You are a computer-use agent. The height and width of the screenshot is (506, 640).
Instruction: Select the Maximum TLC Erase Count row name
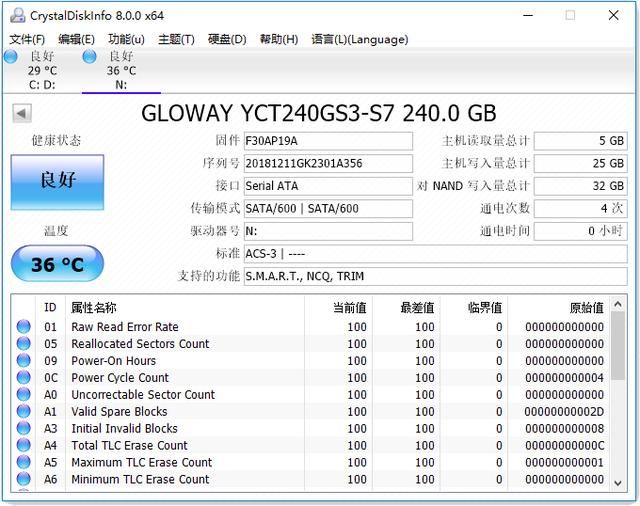(142, 462)
